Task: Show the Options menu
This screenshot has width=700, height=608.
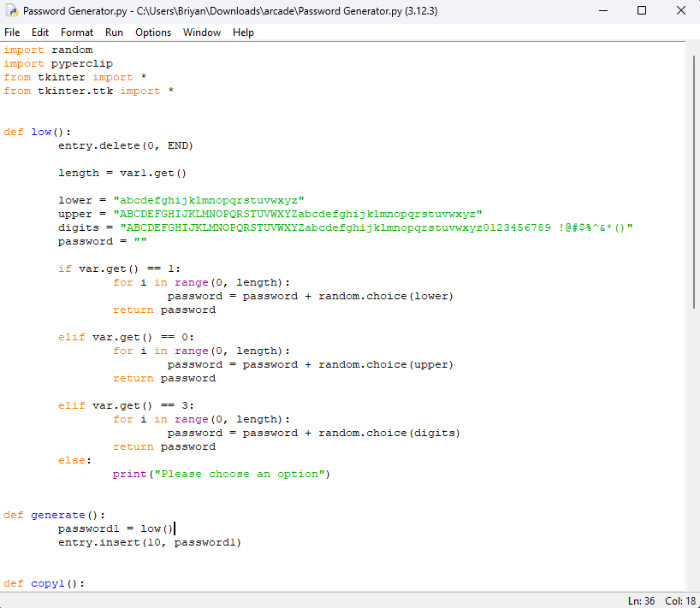Action: [153, 32]
